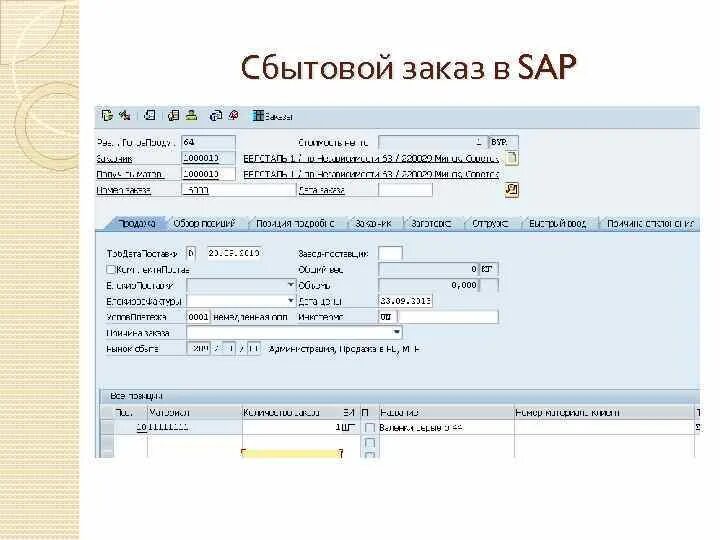Click the Номер заказа input field
Image resolution: width=720 pixels, height=540 pixels.
[238, 190]
